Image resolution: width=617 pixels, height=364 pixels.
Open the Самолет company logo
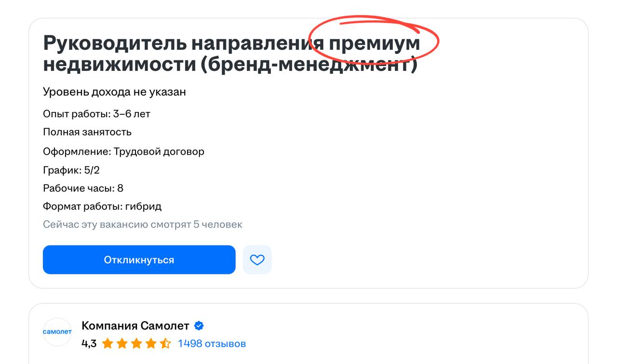pyautogui.click(x=57, y=332)
